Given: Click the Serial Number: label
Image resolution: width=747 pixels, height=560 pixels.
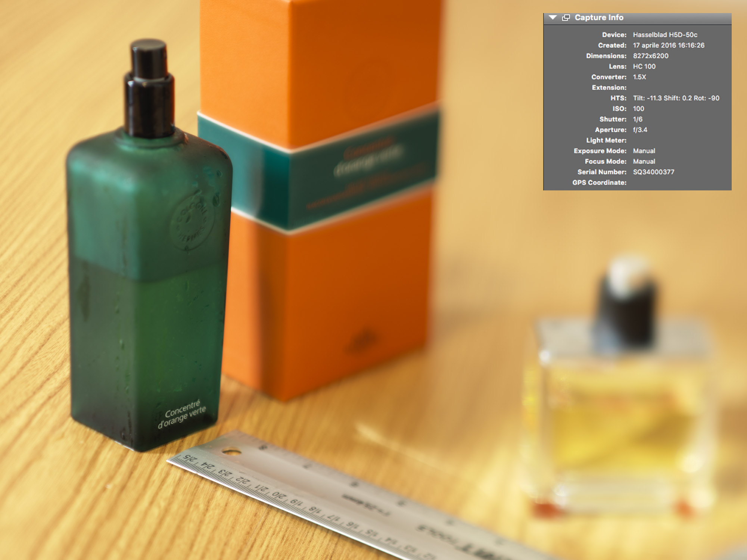Looking at the screenshot, I should click(x=602, y=172).
